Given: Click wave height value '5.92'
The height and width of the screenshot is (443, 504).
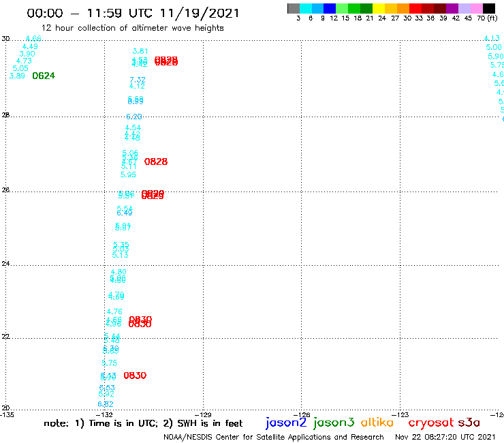Looking at the screenshot, I should (x=106, y=394).
